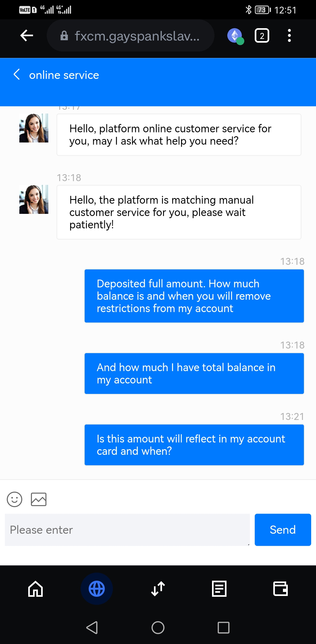Tap the 'Deposited full amount' message bubble
This screenshot has width=316, height=644.
tap(194, 296)
